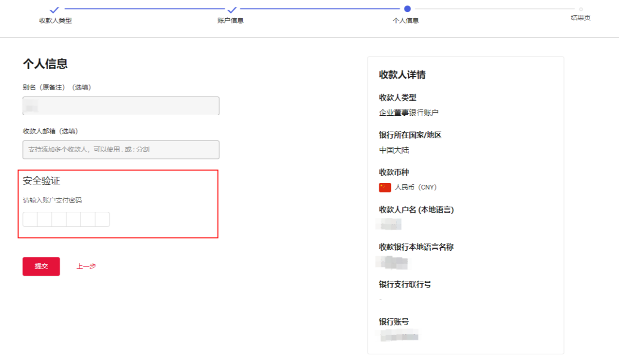619x364 pixels.
Task: Click the checkmark icon above 账户信息
Action: pos(232,9)
